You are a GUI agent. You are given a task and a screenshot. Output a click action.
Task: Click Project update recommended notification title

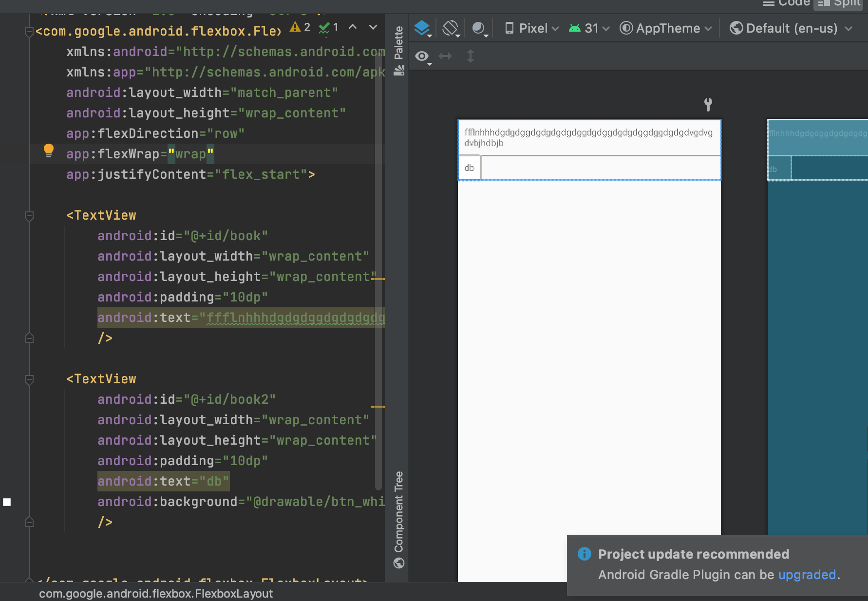click(x=694, y=554)
